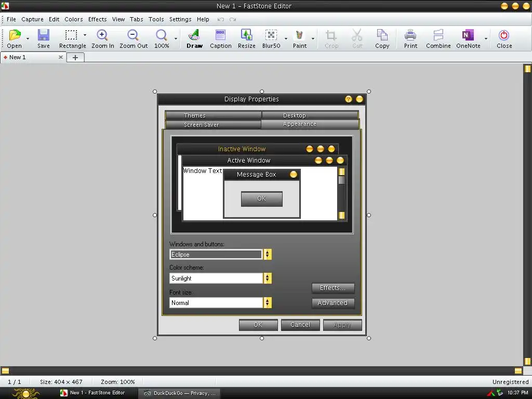Expand the Open button dropdown arrow
Screen dimensions: 532x399
coord(28,38)
